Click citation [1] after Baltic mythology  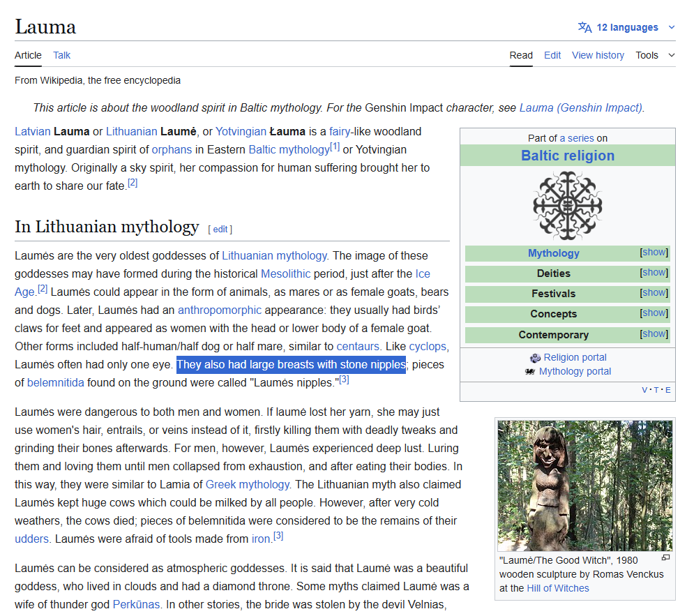coord(335,147)
